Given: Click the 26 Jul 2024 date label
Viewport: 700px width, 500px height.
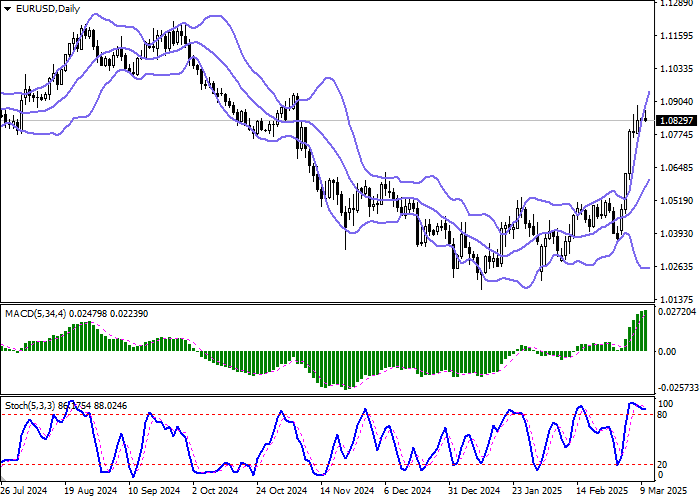Looking at the screenshot, I should (x=24, y=491).
